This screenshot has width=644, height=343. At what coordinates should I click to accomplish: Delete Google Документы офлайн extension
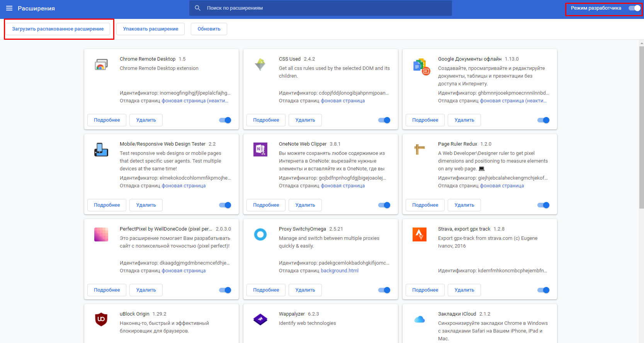coord(464,120)
